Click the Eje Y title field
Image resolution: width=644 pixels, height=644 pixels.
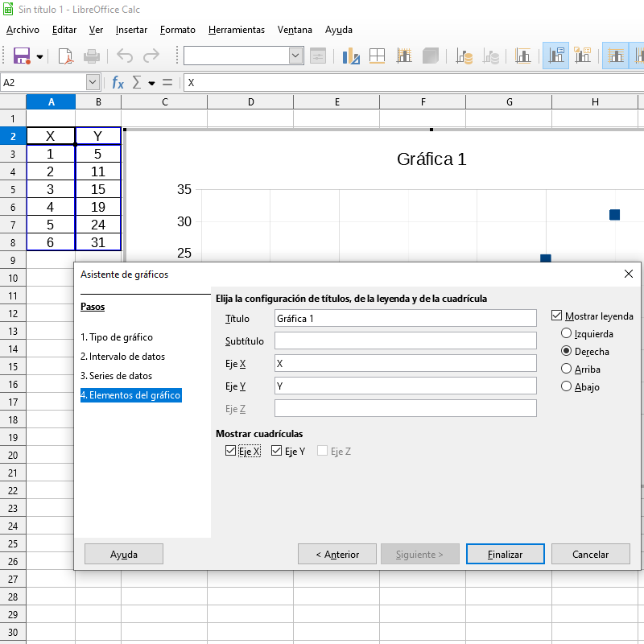tap(406, 386)
